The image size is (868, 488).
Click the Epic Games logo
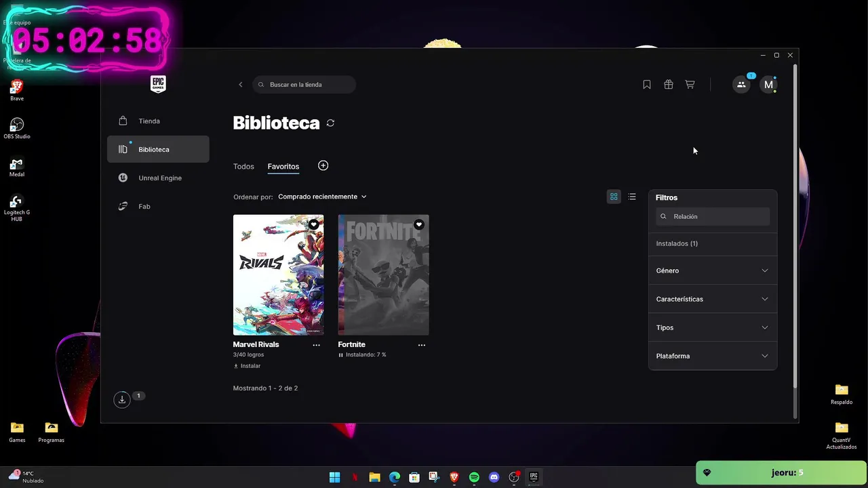pos(158,84)
